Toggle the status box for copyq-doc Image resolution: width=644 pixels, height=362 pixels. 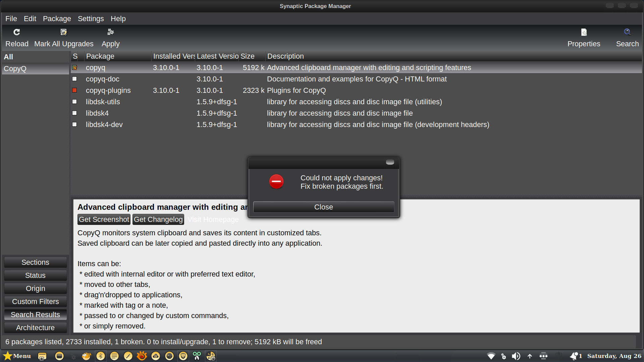pos(74,79)
